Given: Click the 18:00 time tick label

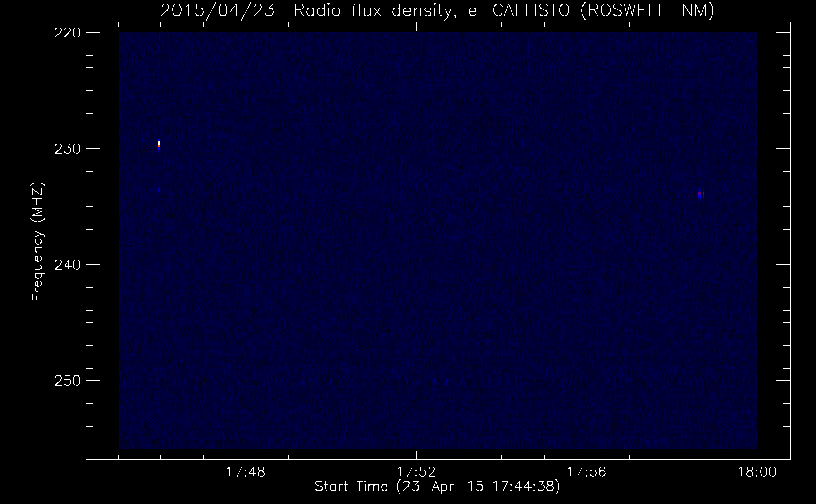Looking at the screenshot, I should 757,472.
